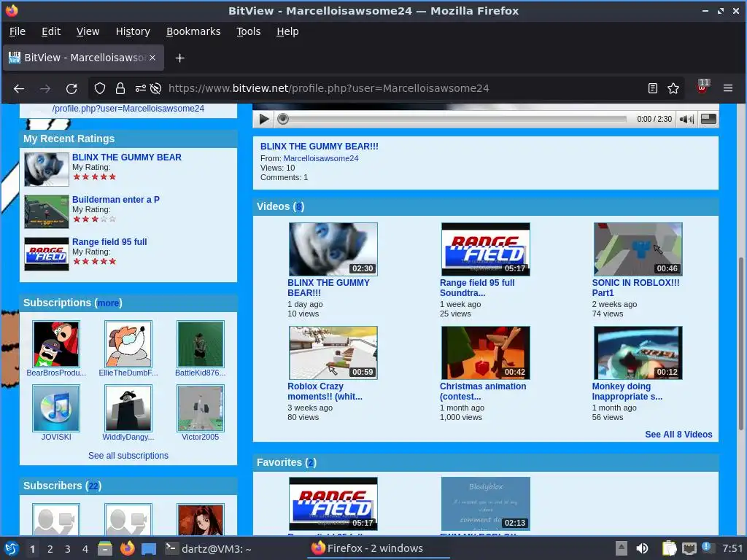
Task: Open the permissions icon in address bar
Action: pyautogui.click(x=141, y=88)
